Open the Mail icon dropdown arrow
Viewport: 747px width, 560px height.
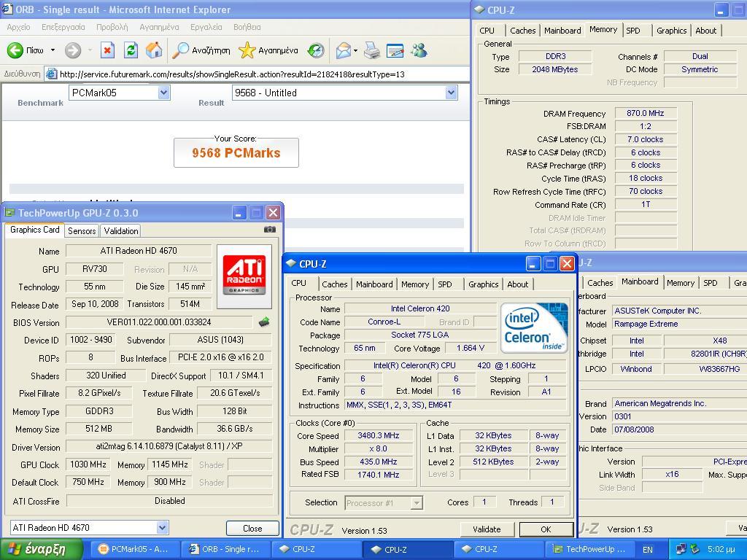pyautogui.click(x=355, y=50)
